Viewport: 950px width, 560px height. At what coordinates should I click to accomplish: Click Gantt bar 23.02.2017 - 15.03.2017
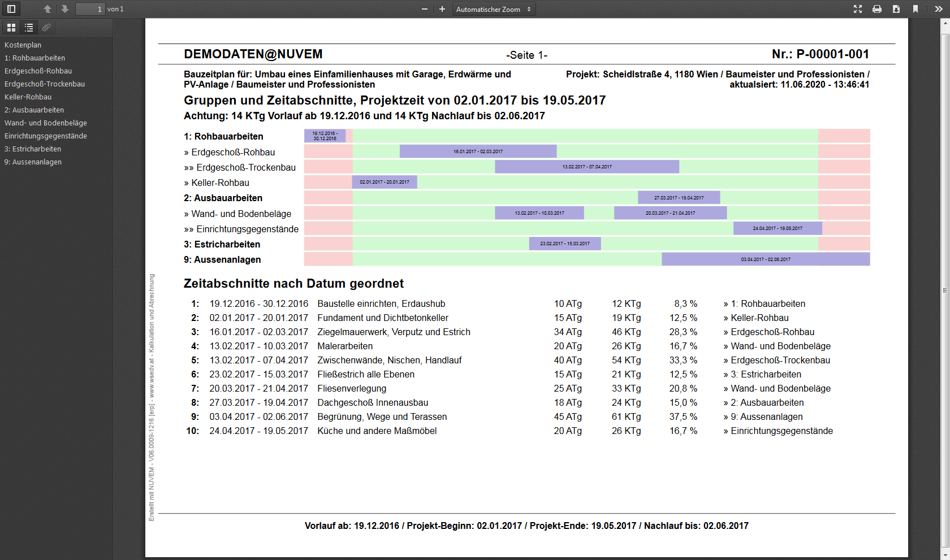pyautogui.click(x=565, y=244)
